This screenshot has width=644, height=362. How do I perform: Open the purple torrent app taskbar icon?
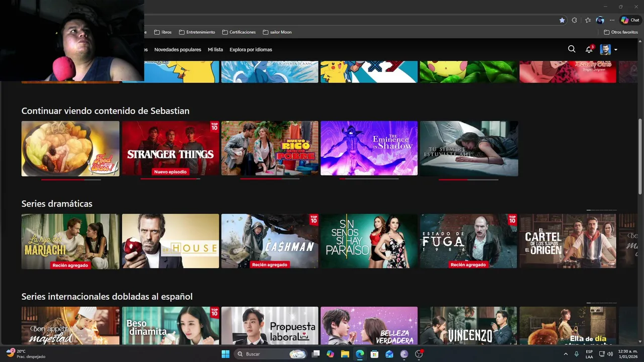pos(404,354)
